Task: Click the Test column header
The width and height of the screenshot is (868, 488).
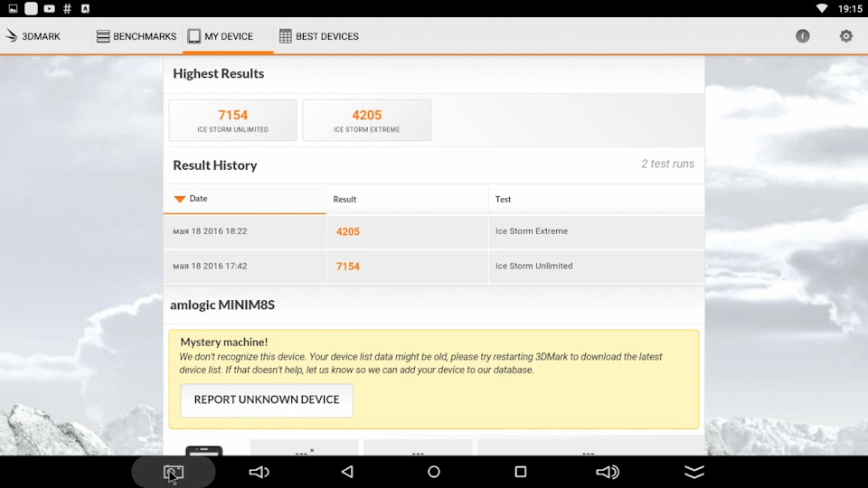Action: coord(596,199)
